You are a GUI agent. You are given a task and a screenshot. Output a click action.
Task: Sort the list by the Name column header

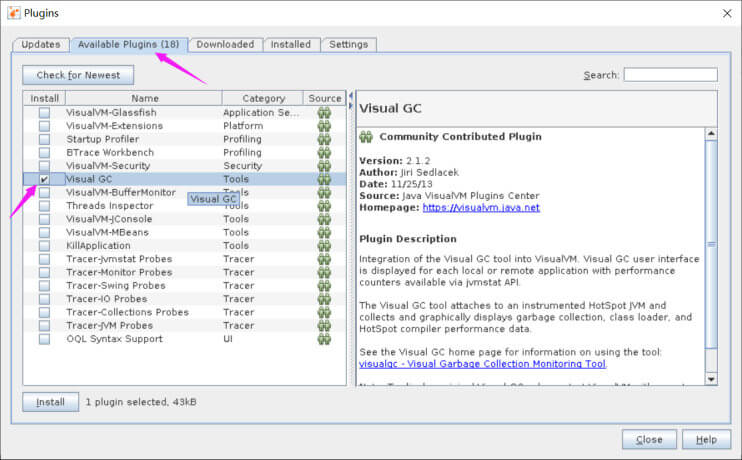(144, 98)
